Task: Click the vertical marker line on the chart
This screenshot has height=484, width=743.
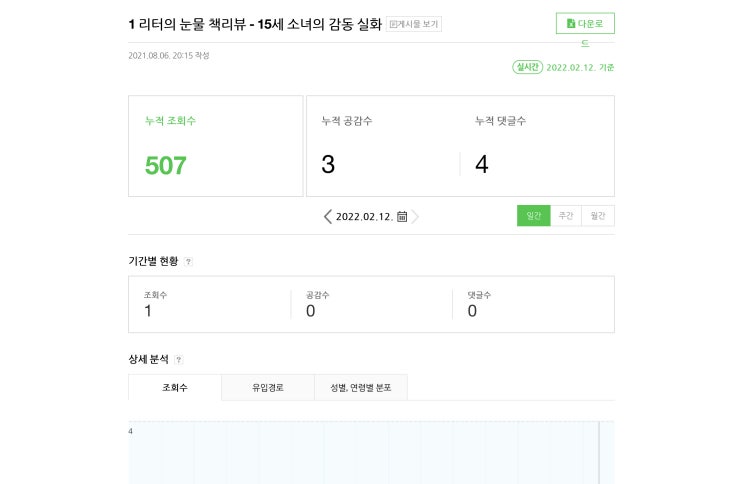Action: tap(599, 452)
